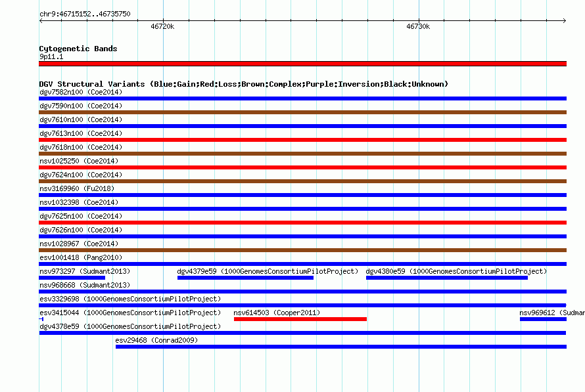Image resolution: width=585 pixels, height=392 pixels.
Task: Open variant dgv4378e59 label
Action: 130,326
